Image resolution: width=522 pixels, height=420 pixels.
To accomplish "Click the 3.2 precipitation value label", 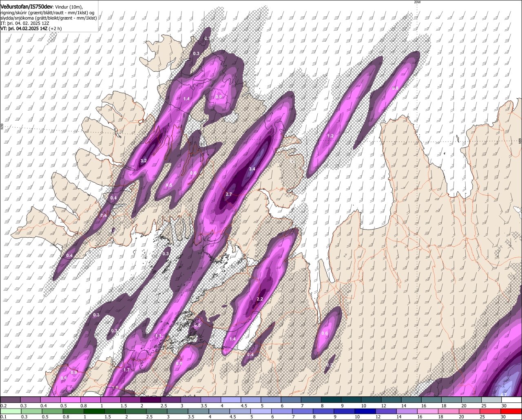I will tap(144, 161).
